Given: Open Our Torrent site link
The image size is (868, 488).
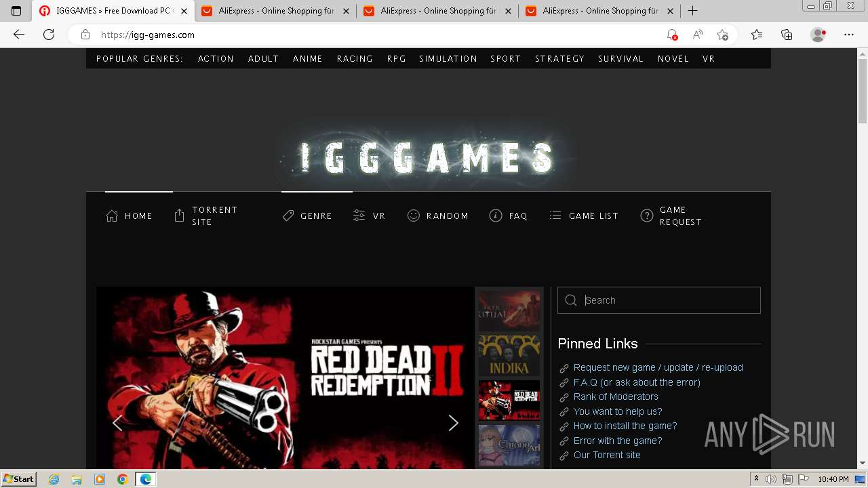Looking at the screenshot, I should coord(607,455).
